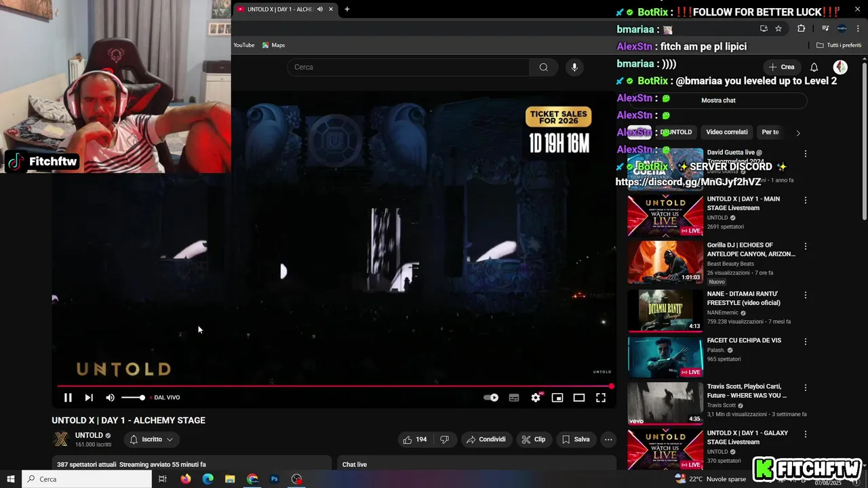Image resolution: width=868 pixels, height=488 pixels.
Task: Toggle subtitles in the video player
Action: pyautogui.click(x=514, y=398)
